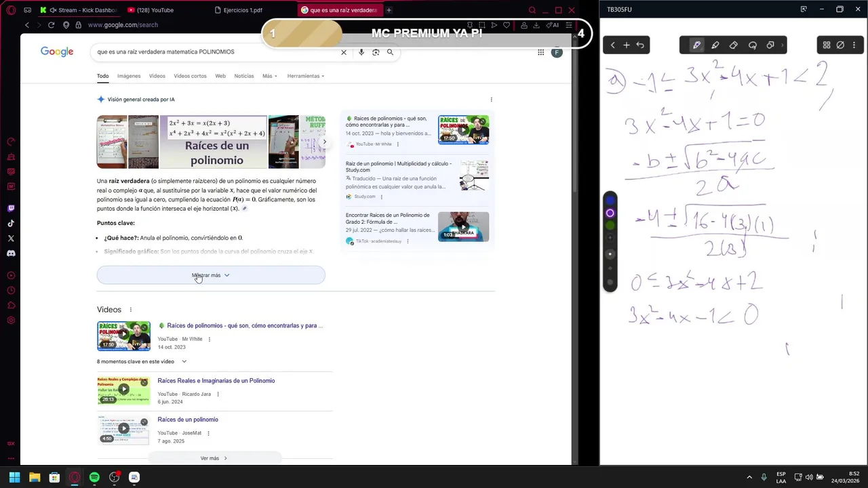Screen dimensions: 868x488
Task: Open a new browser tab
Action: 389,10
